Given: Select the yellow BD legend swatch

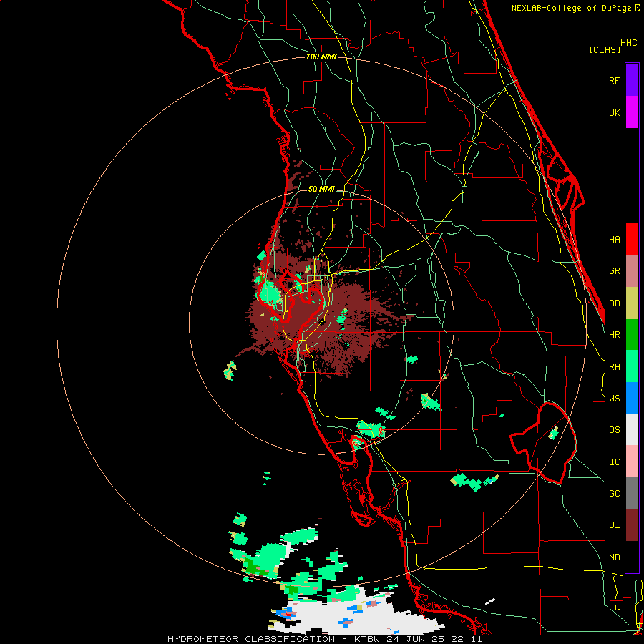Looking at the screenshot, I should pyautogui.click(x=632, y=303).
